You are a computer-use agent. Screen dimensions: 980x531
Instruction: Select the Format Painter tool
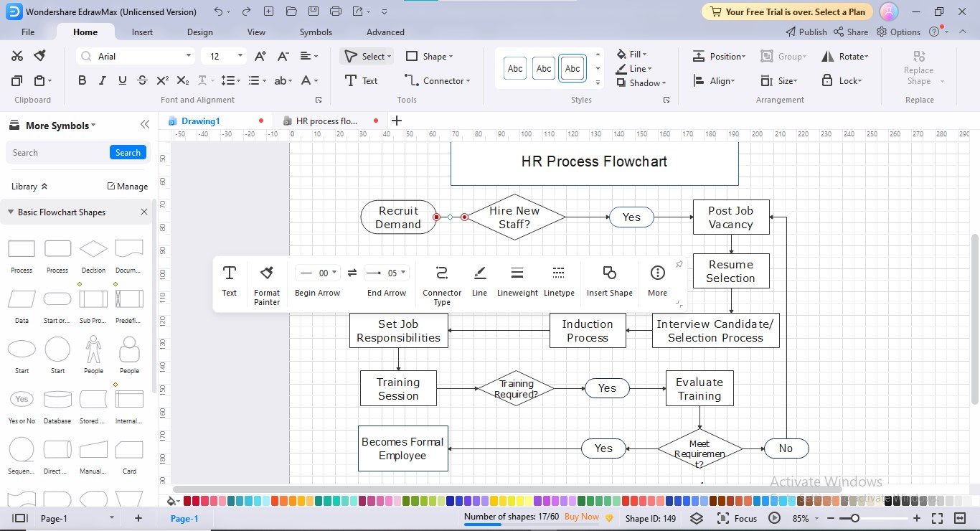[266, 283]
